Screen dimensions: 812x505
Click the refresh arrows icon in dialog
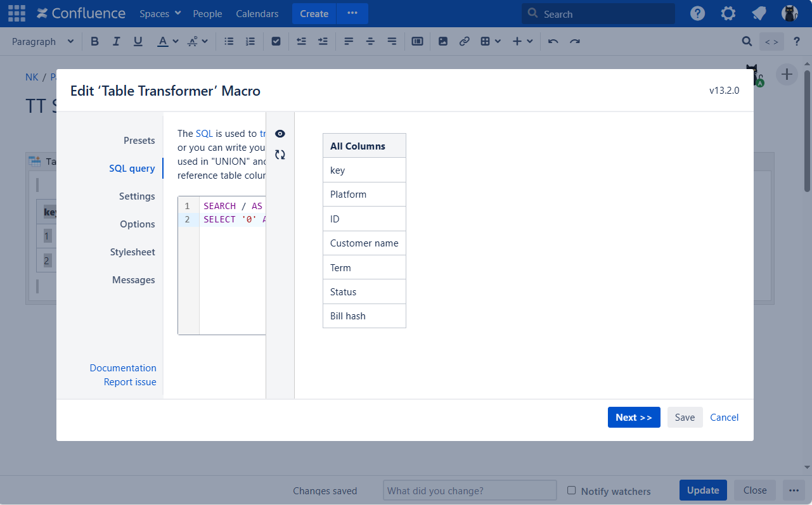(x=280, y=155)
